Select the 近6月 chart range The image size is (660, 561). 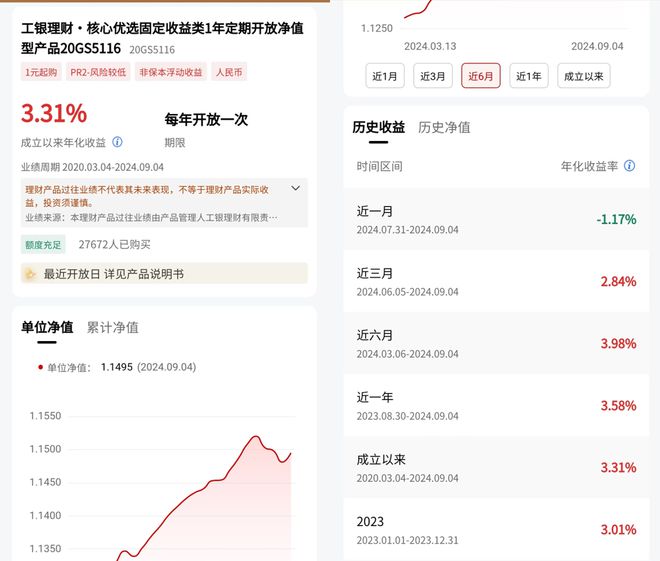pyautogui.click(x=481, y=76)
